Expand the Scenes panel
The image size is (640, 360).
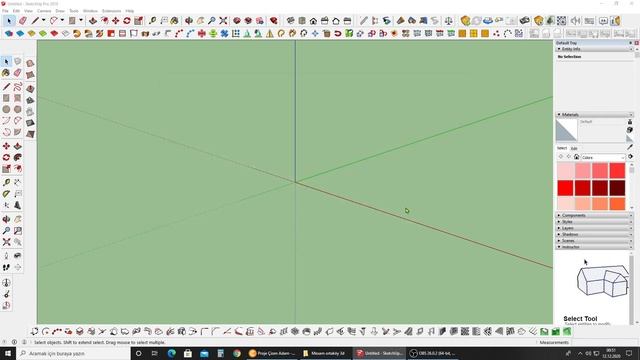click(x=595, y=240)
